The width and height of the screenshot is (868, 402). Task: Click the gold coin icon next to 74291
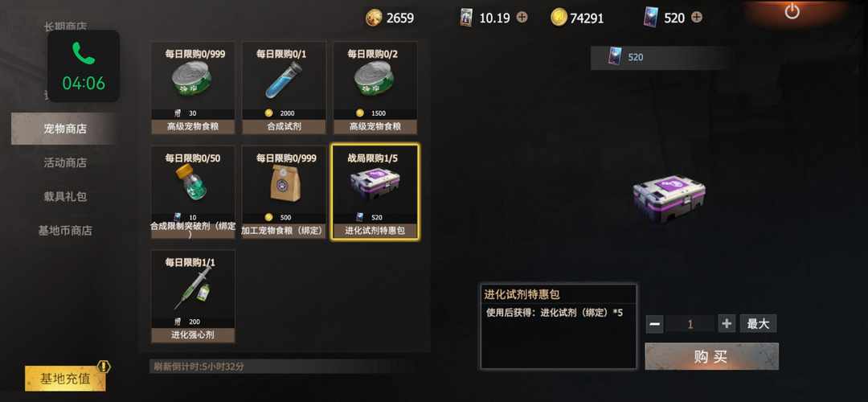coord(559,17)
